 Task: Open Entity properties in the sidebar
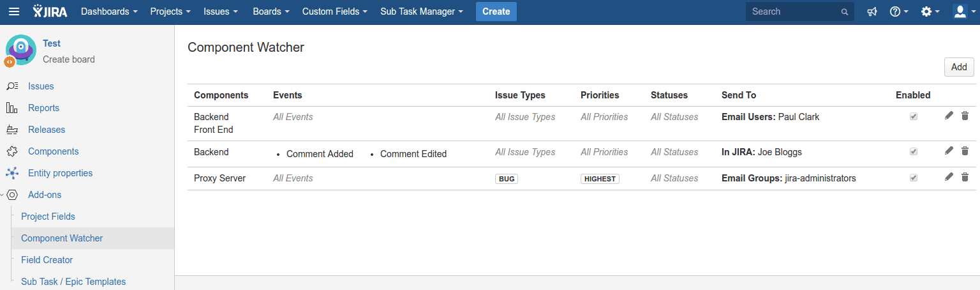60,173
